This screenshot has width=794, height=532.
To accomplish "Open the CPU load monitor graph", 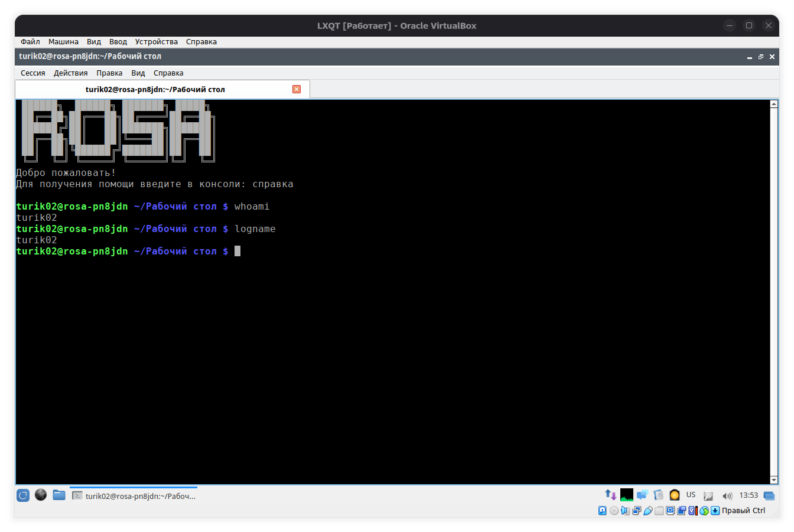I will point(627,495).
